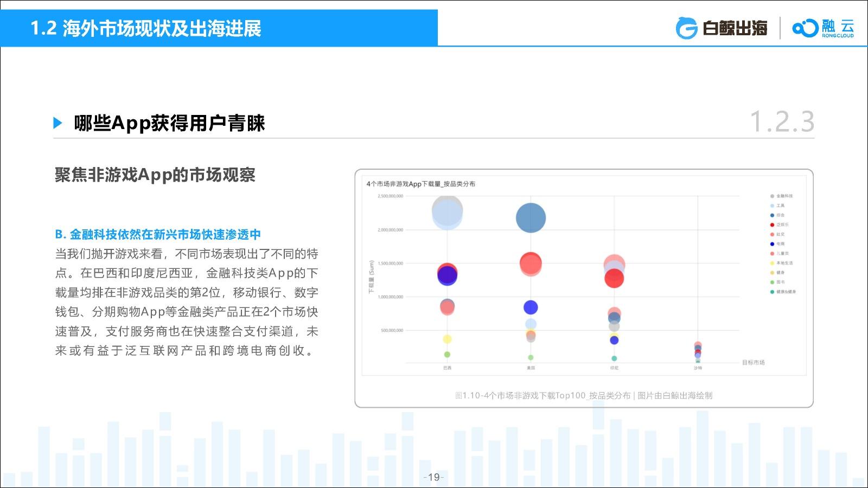Select the 金融科技 grey legend dot
This screenshot has height=488, width=868.
pos(772,196)
